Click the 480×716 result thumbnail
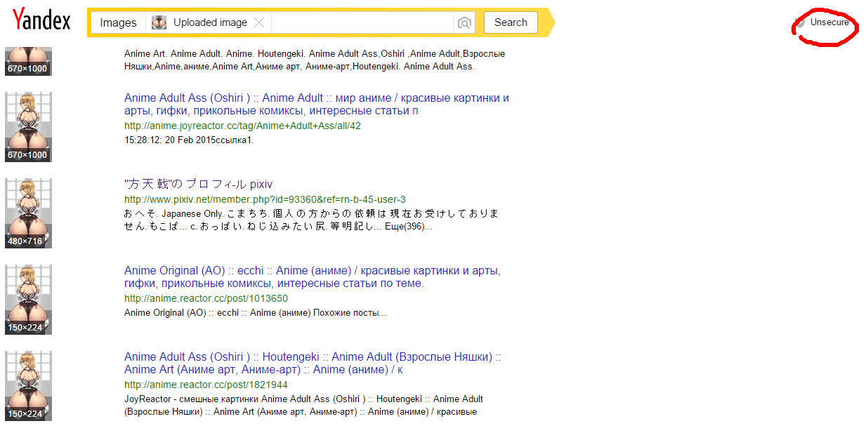 [x=28, y=213]
